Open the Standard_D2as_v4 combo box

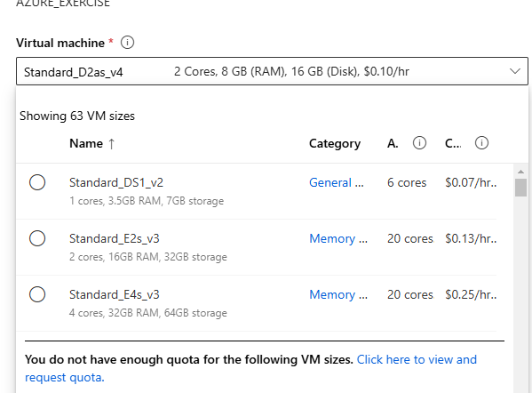click(272, 71)
